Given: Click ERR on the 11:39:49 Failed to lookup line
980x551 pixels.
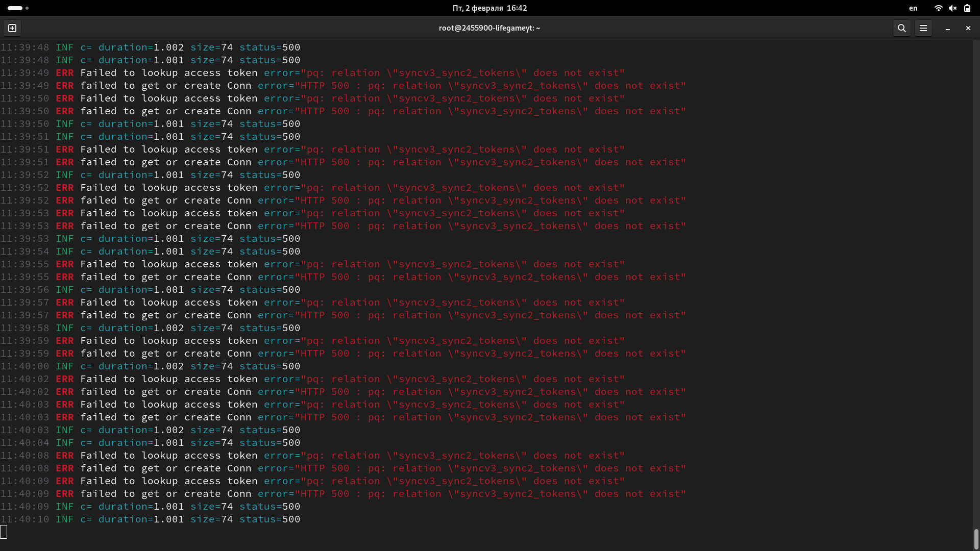Looking at the screenshot, I should tap(65, 73).
